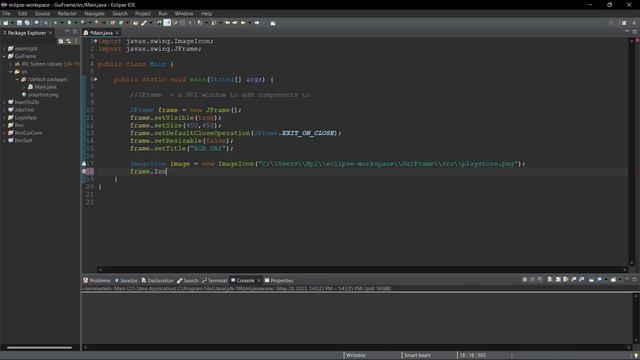Click the Package Explorer horizontal scrollbar thumb
Image resolution: width=640 pixels, height=360 pixels.
pyautogui.click(x=39, y=348)
